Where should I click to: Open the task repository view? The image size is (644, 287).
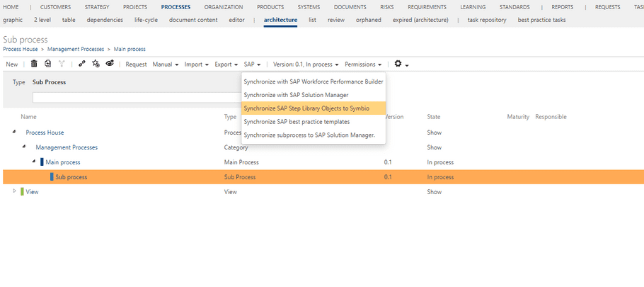point(487,20)
